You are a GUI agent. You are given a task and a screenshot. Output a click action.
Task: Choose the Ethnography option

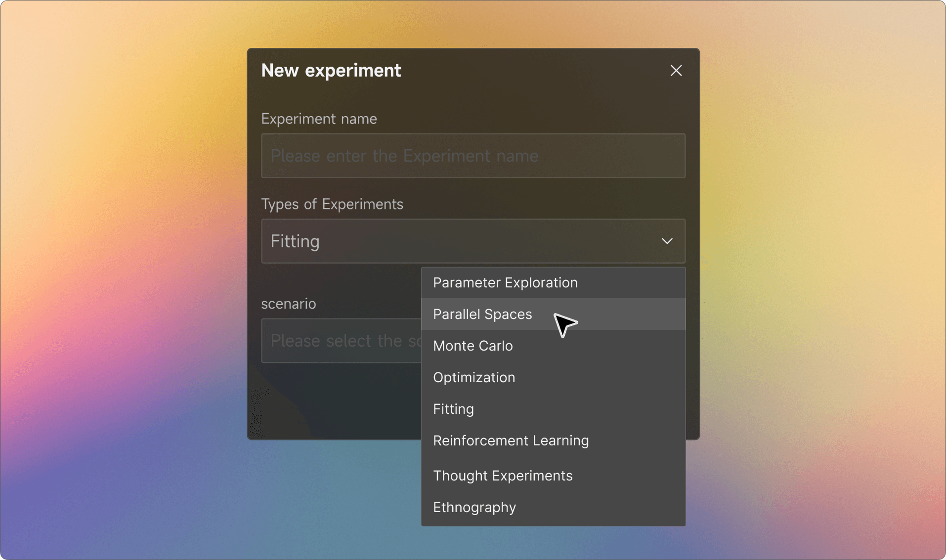click(474, 508)
